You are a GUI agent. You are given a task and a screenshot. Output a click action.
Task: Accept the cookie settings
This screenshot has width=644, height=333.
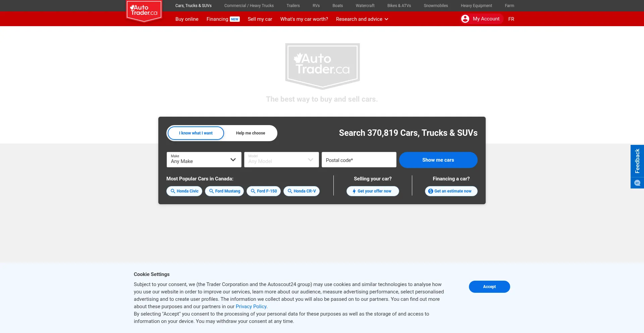point(489,287)
